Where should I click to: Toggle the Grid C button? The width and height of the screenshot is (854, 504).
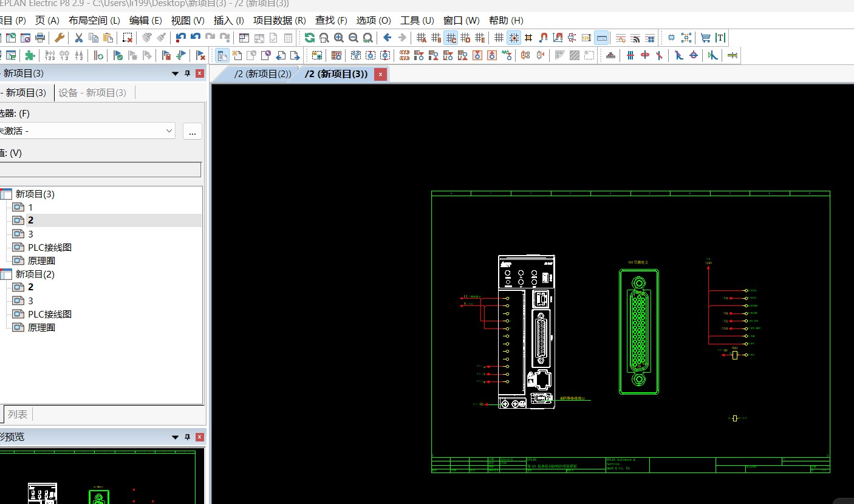click(x=451, y=38)
